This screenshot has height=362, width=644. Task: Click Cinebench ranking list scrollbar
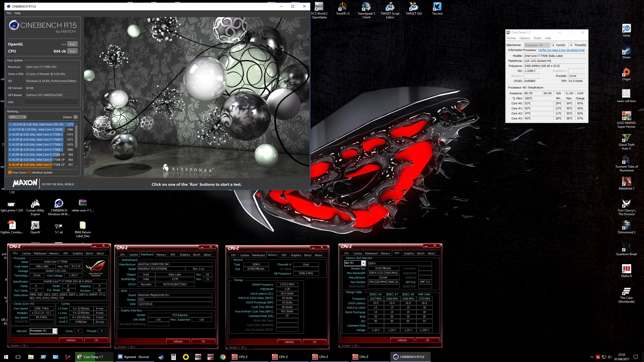tap(76, 145)
